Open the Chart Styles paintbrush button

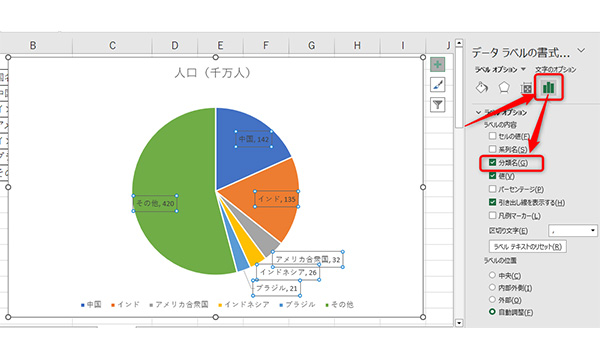click(x=437, y=85)
